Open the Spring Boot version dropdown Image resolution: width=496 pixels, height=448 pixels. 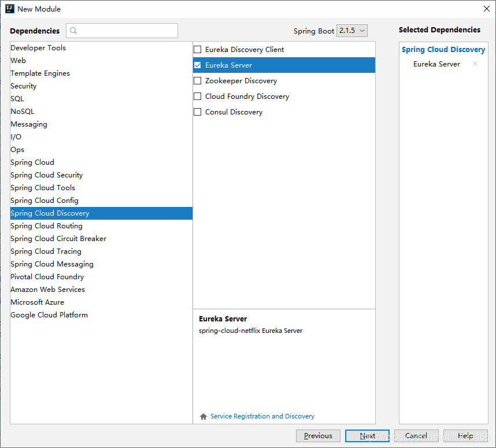(x=351, y=31)
